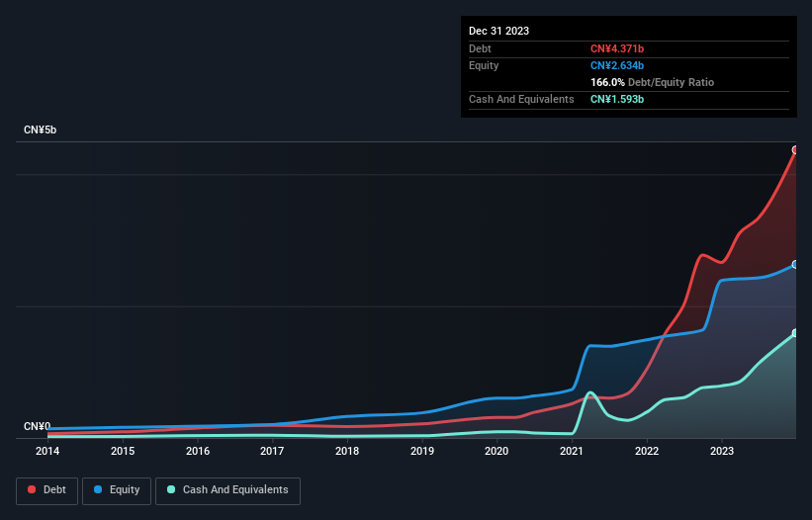The height and width of the screenshot is (520, 812).
Task: Click the blue Equity endpoint marker
Action: [x=795, y=265]
